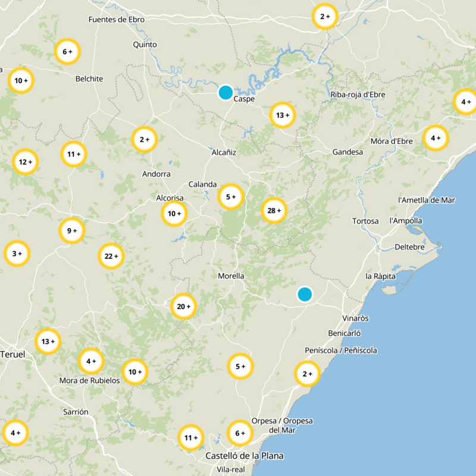Open the 2+ cluster below Peñíscola

pyautogui.click(x=307, y=374)
